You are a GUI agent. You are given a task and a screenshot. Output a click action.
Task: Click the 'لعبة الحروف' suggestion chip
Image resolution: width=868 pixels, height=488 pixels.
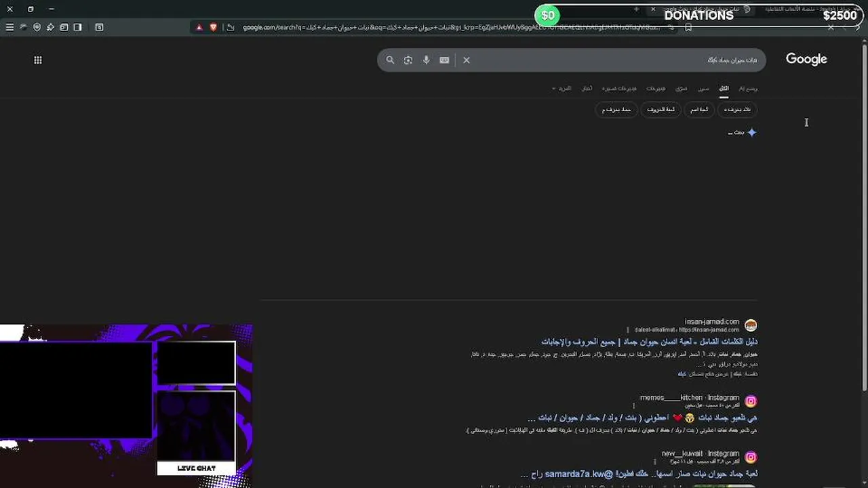click(x=660, y=109)
